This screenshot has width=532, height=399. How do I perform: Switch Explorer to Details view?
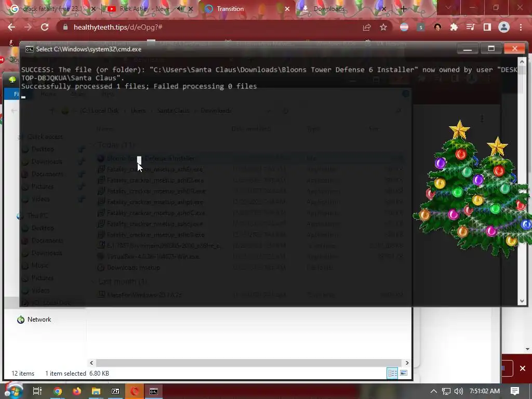point(393,373)
